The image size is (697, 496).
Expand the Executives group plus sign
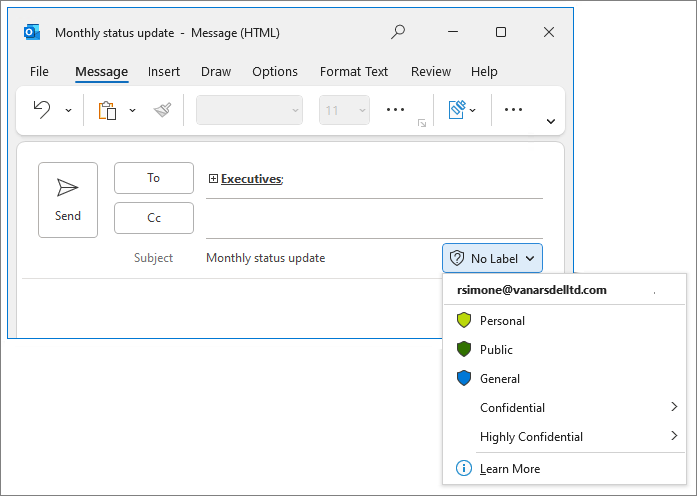[x=213, y=179]
